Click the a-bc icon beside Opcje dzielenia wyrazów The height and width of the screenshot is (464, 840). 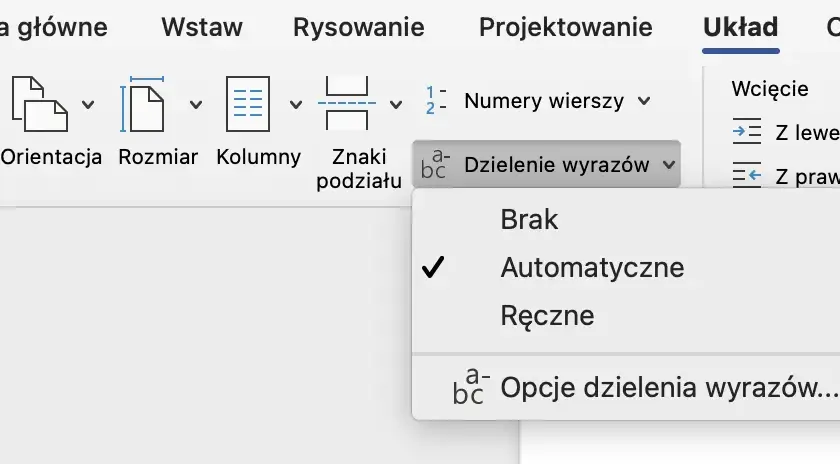pos(470,386)
